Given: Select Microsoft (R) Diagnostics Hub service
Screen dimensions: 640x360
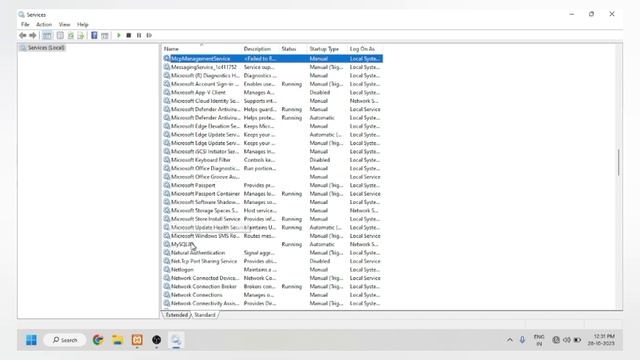Looking at the screenshot, I should tap(272, 76).
